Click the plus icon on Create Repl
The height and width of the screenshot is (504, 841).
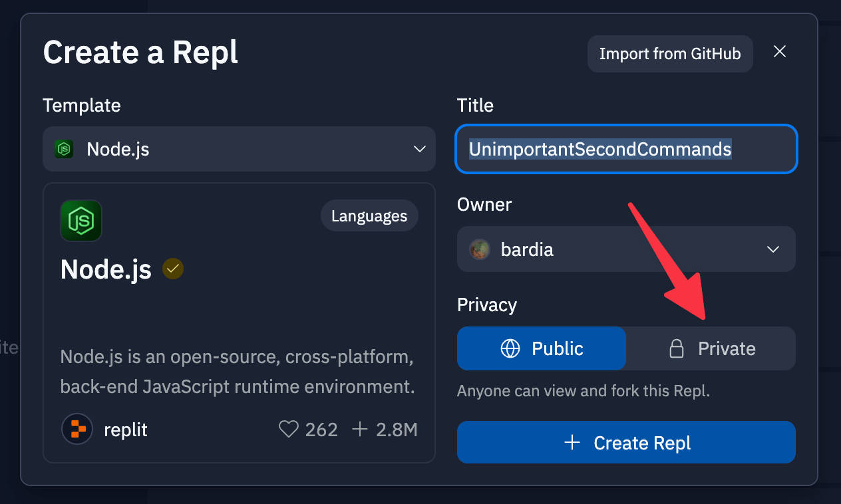point(572,442)
